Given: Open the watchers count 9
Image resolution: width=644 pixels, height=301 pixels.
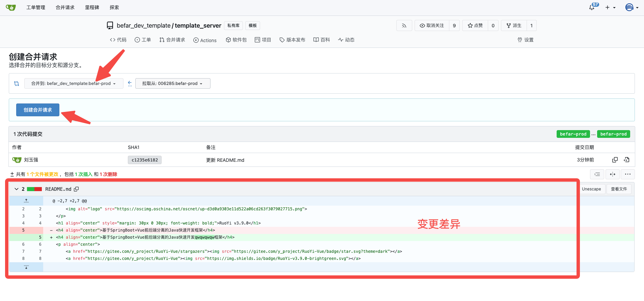Looking at the screenshot, I should tap(454, 26).
